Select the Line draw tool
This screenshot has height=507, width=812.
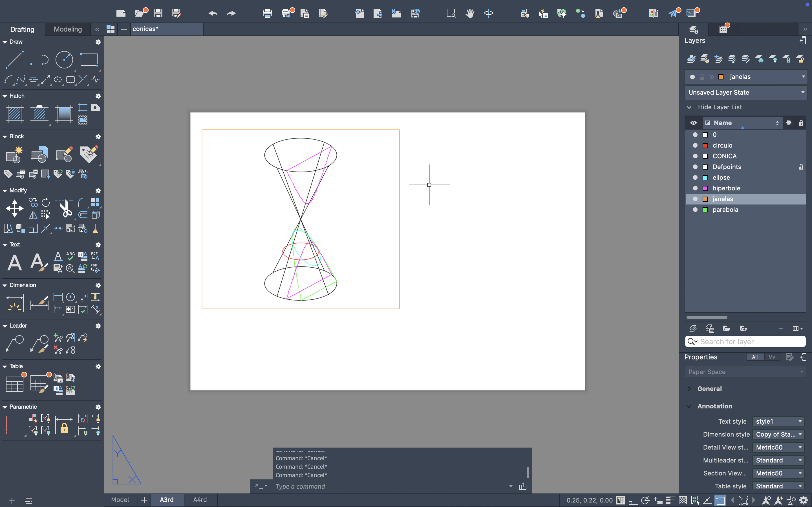point(14,60)
